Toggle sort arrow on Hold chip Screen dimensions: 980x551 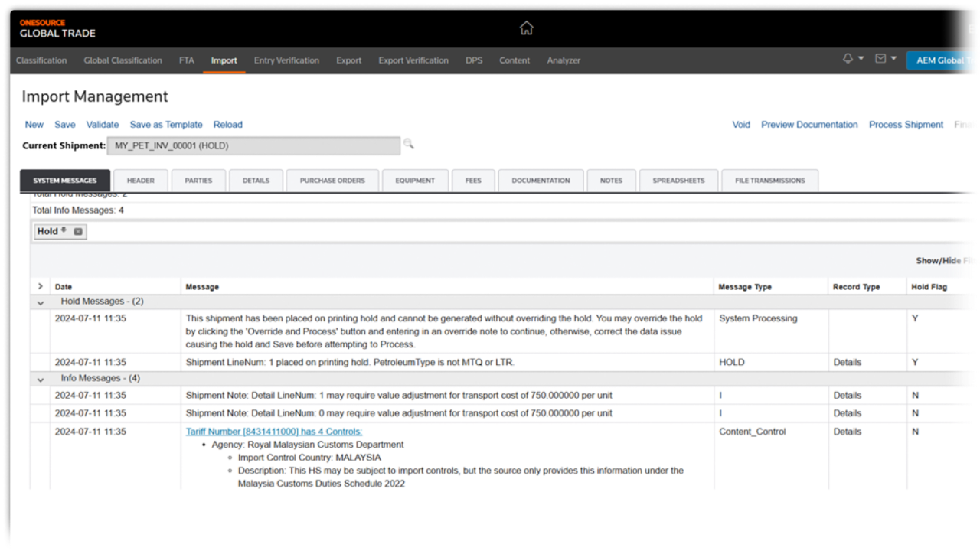click(x=64, y=230)
